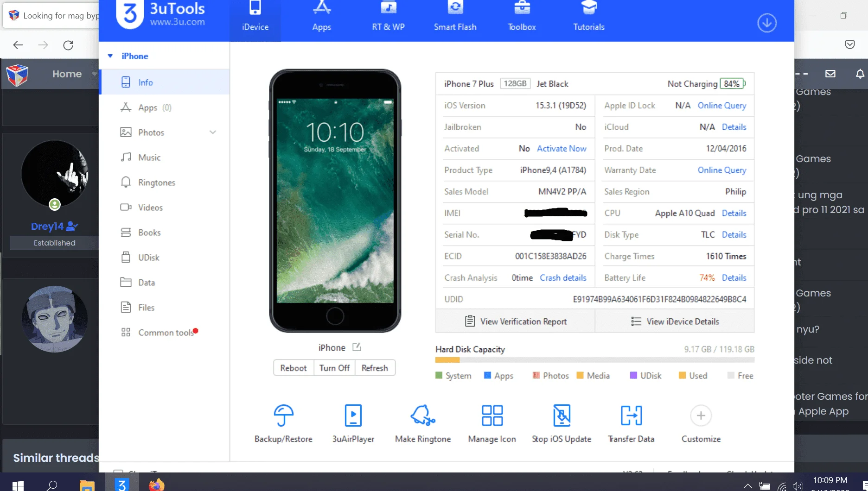Expand the Photos sidebar chevron
This screenshot has width=868, height=491.
(213, 132)
